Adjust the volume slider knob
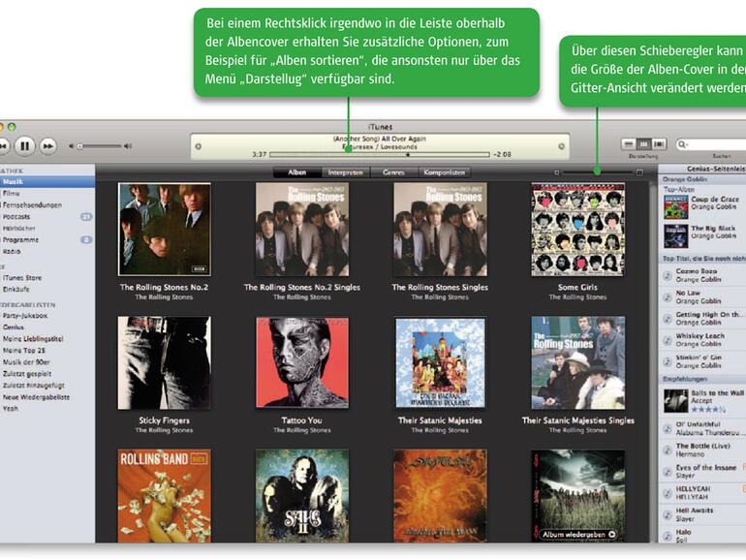This screenshot has width=746, height=560. click(x=79, y=146)
